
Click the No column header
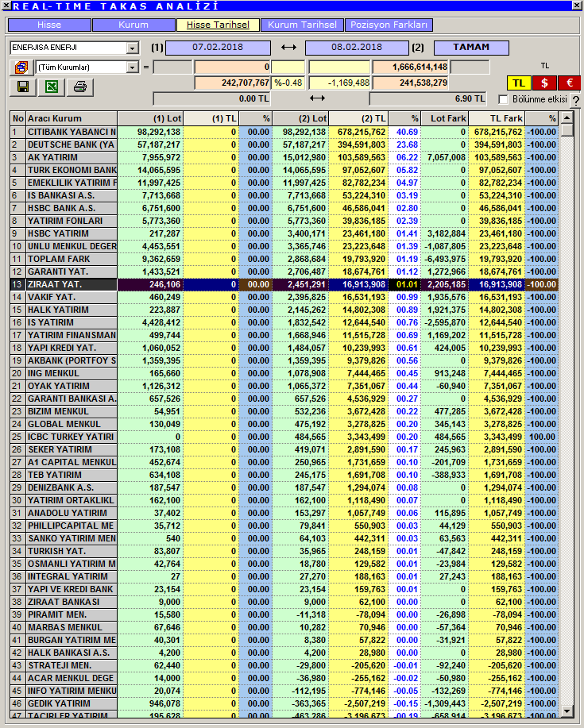point(17,118)
